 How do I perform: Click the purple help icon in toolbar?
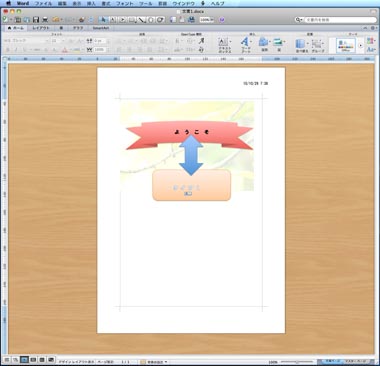tap(222, 20)
